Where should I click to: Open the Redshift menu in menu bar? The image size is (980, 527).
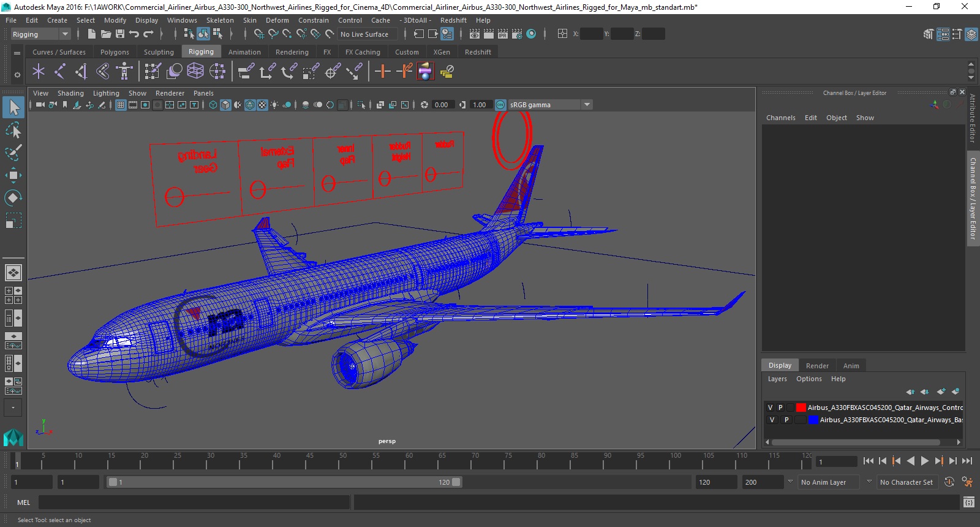(453, 20)
